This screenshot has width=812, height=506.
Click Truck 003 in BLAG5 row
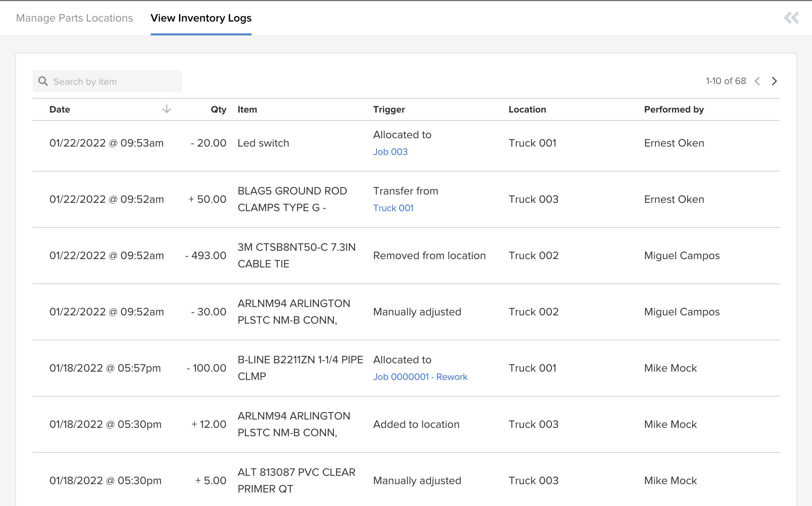pyautogui.click(x=533, y=199)
